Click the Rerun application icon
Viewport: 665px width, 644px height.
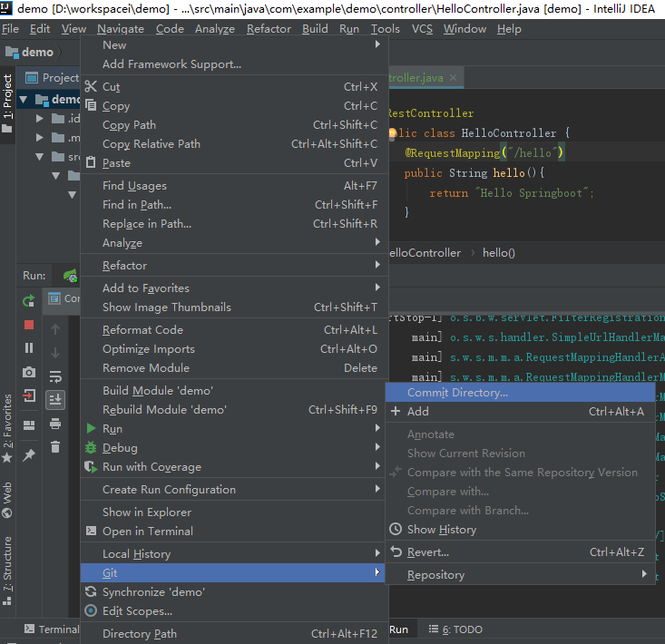[x=29, y=301]
